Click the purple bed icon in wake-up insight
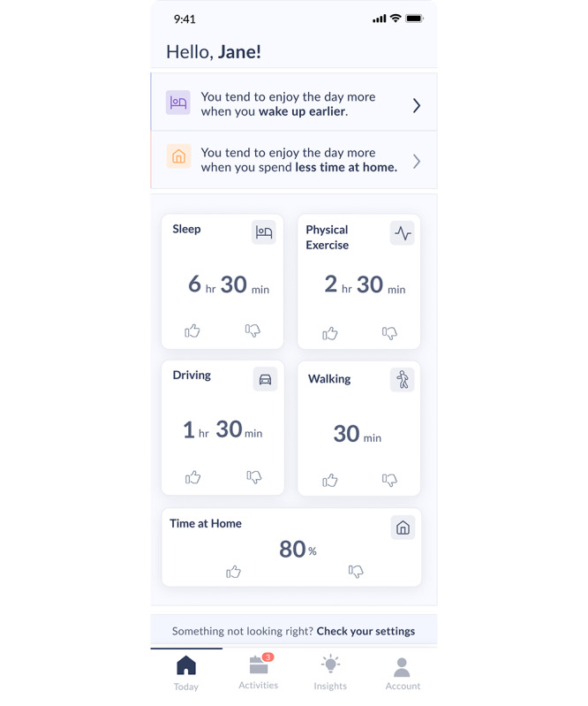588x706 pixels. click(178, 102)
